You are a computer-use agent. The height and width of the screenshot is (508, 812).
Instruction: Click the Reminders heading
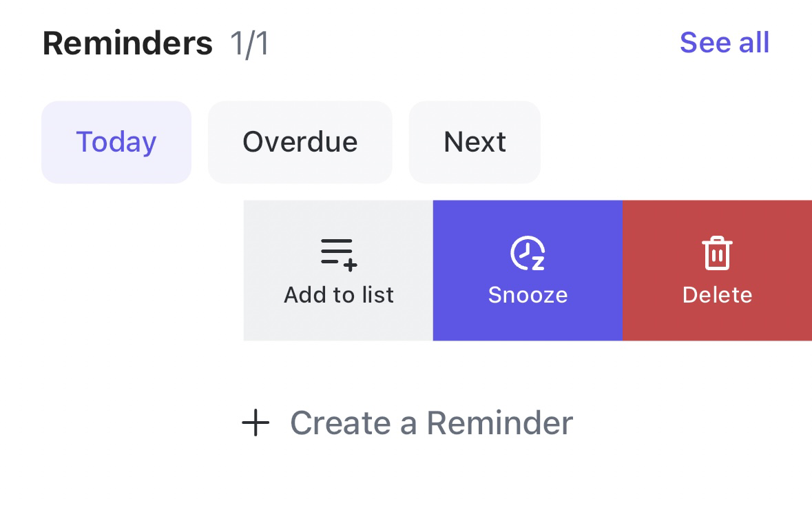tap(127, 42)
